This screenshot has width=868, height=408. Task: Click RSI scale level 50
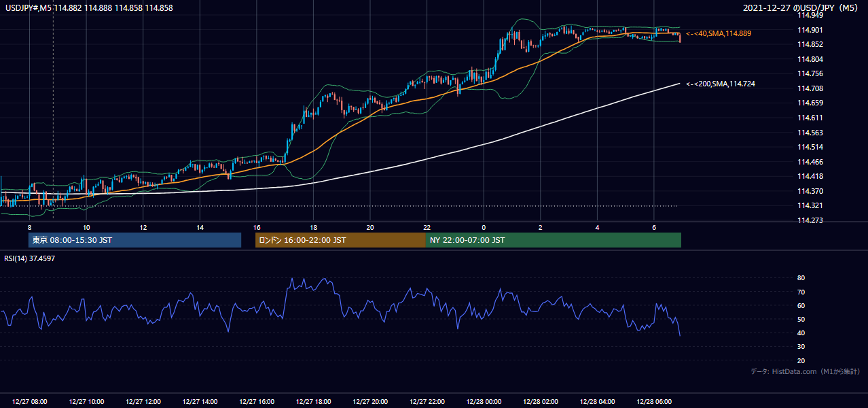click(801, 319)
